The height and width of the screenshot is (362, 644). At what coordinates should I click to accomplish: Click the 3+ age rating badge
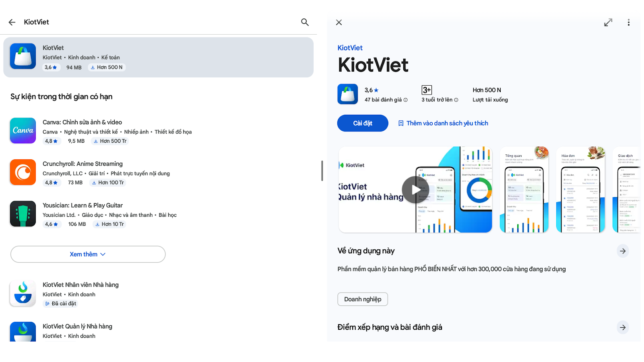coord(427,90)
